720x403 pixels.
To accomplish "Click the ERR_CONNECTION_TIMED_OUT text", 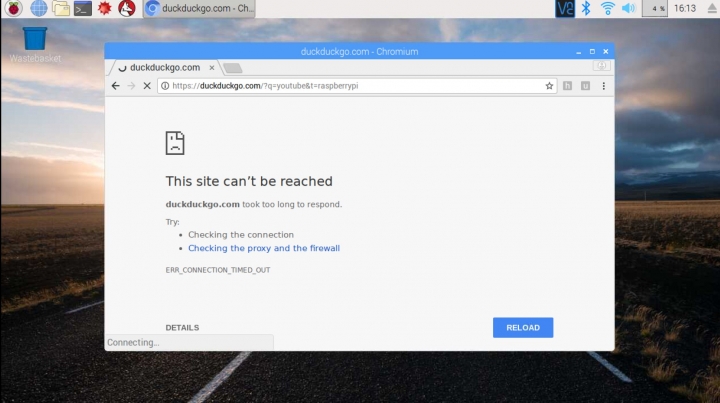I will 218,270.
